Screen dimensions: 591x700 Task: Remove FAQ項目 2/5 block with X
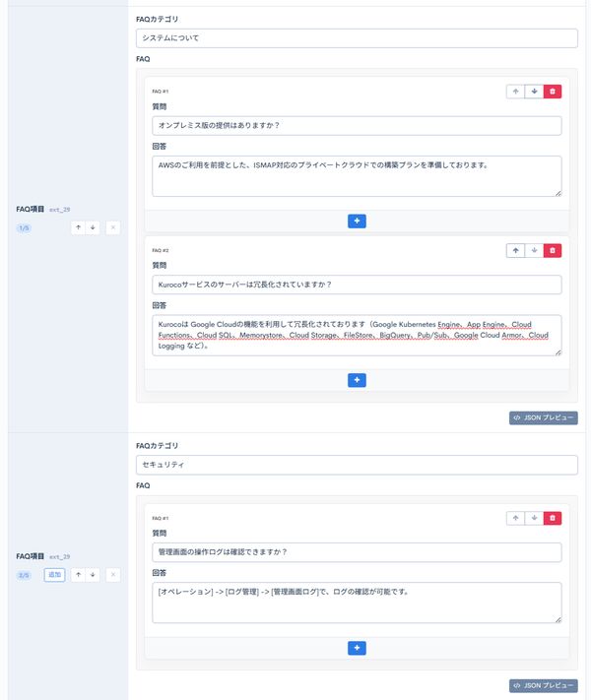(x=113, y=575)
